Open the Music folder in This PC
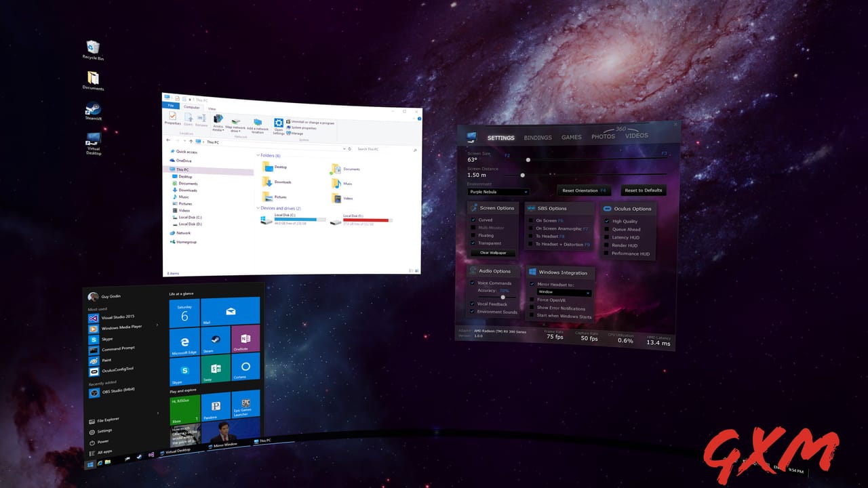The width and height of the screenshot is (868, 488). [342, 183]
